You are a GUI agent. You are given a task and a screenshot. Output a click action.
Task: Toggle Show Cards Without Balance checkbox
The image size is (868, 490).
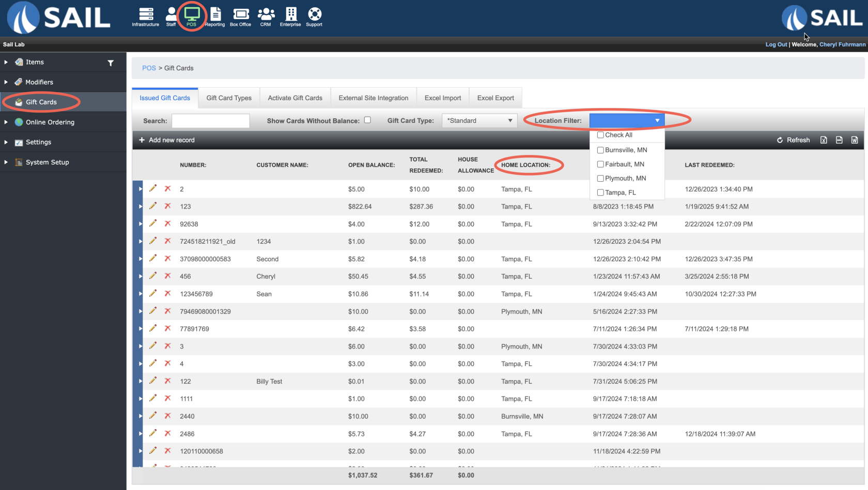tap(367, 120)
